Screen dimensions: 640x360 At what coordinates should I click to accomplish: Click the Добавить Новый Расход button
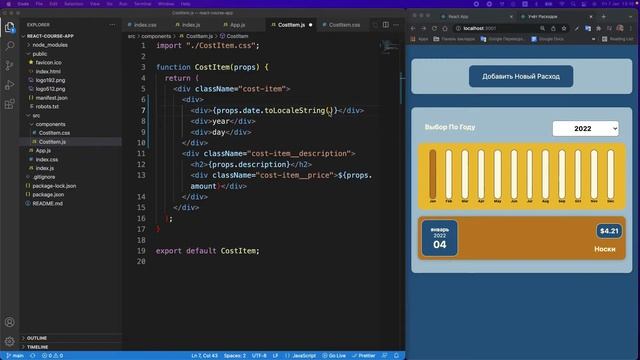(x=521, y=76)
